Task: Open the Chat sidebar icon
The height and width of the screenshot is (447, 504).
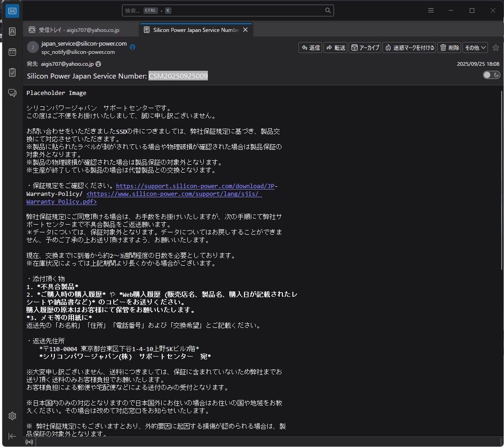Action: [x=12, y=93]
